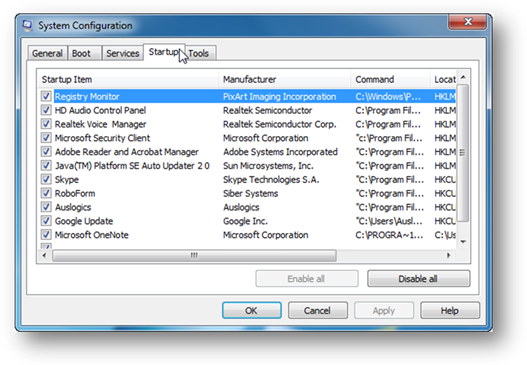Click the Enable all button
Viewport: 527px width, 365px height.
coord(307,279)
